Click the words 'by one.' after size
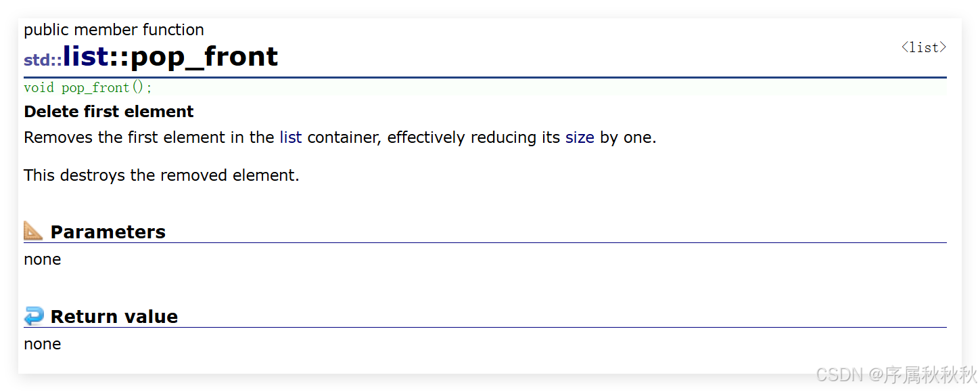The image size is (980, 392). click(x=628, y=137)
